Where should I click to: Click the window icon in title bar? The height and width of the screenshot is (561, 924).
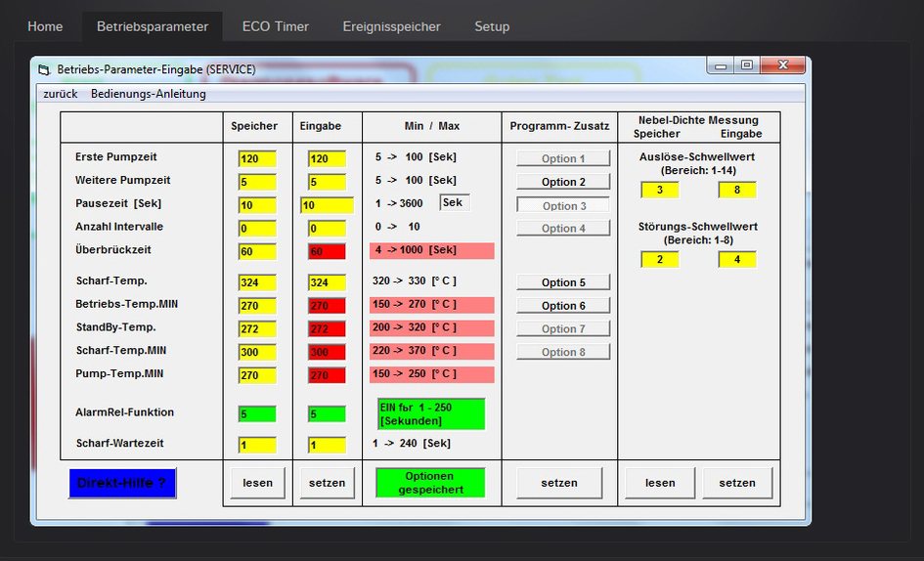pos(44,69)
